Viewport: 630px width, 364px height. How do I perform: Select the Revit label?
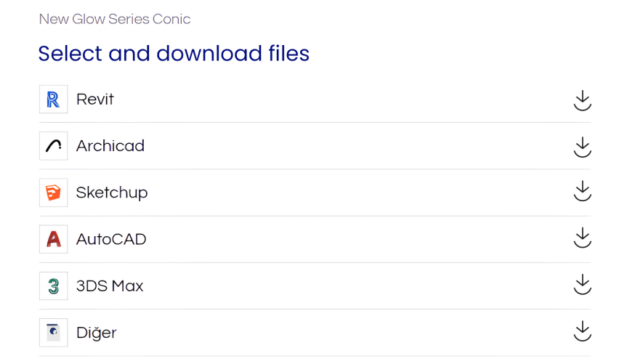[95, 100]
